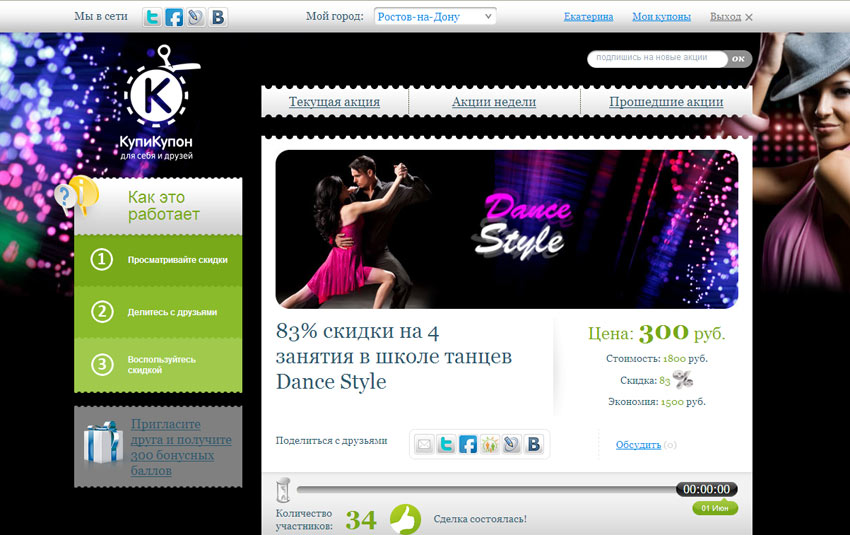Screen dimensions: 850x535
Task: Share via VKontakte icon in the share row
Action: (533, 444)
